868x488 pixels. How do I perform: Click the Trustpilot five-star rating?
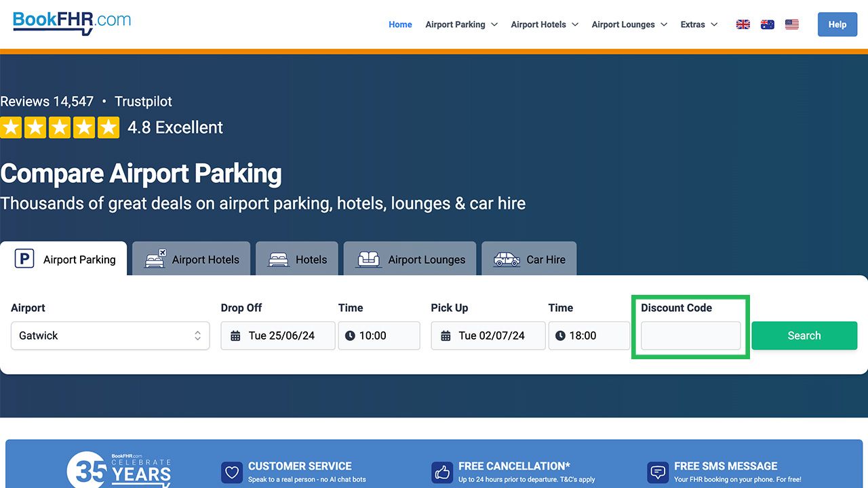pos(60,127)
